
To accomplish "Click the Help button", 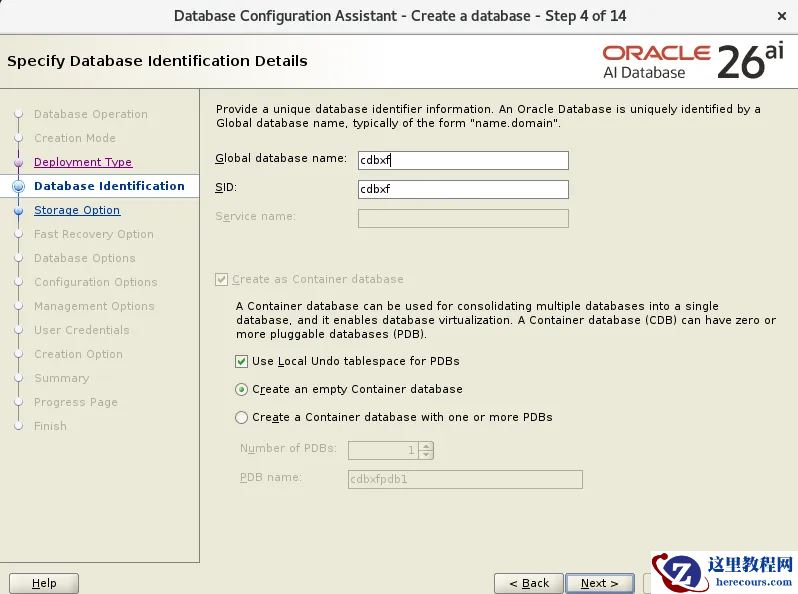I will [44, 583].
